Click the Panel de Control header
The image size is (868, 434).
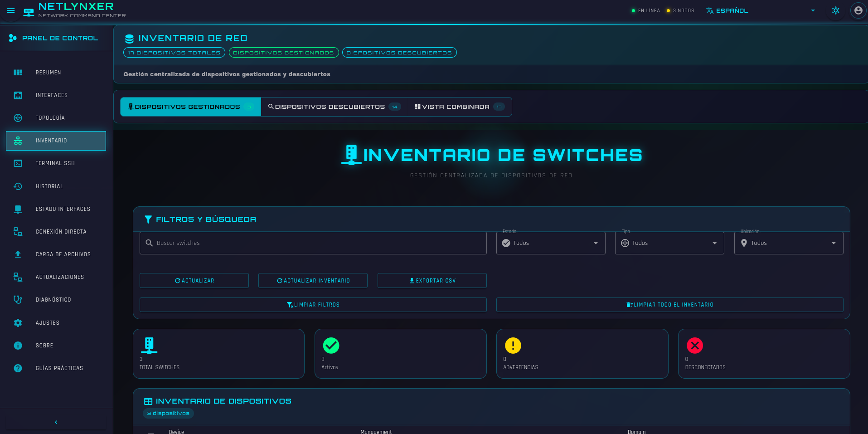[x=56, y=38]
